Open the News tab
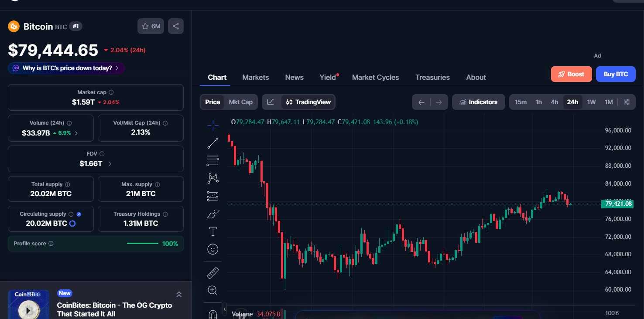The width and height of the screenshot is (644, 319). [x=295, y=77]
